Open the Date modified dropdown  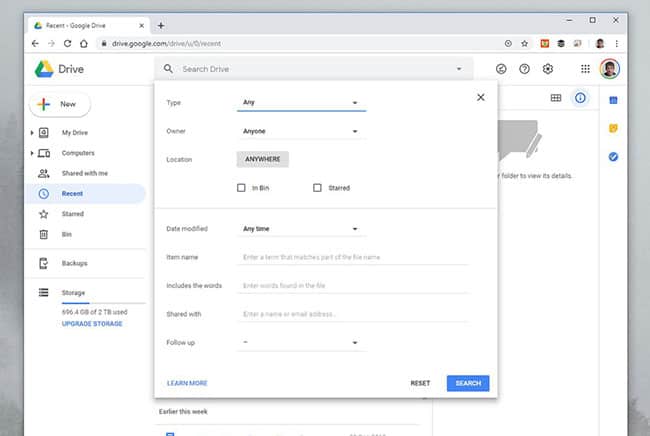point(301,229)
